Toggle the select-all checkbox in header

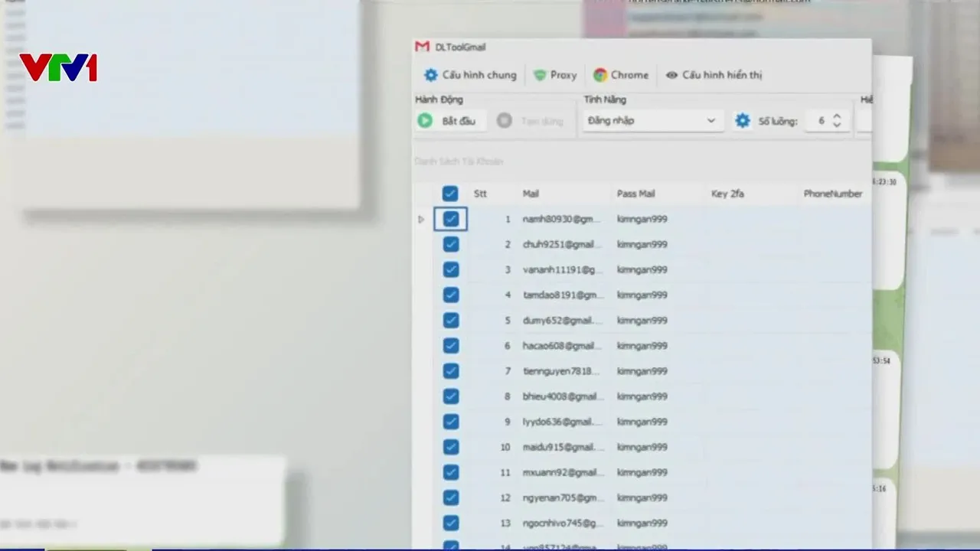coord(450,194)
